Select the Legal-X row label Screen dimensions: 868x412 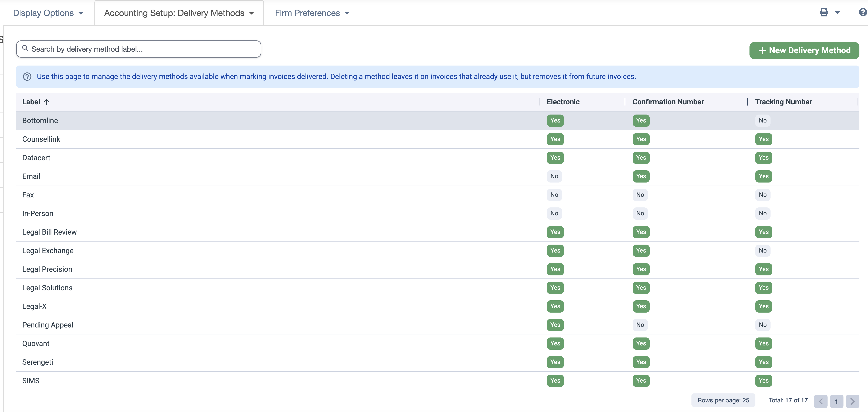[x=34, y=306]
